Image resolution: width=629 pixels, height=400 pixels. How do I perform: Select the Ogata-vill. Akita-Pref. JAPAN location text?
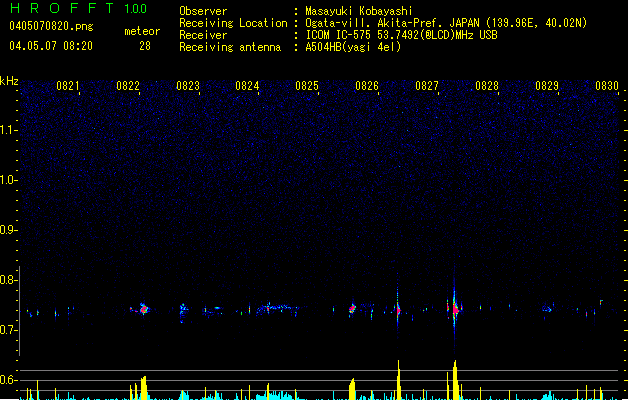[446, 23]
